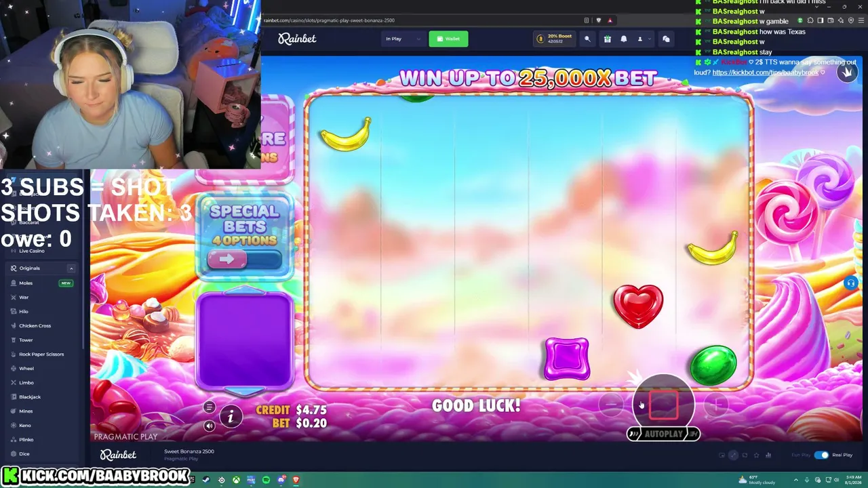Open the browser extensions puzzle icon
The image size is (868, 488).
tap(810, 20)
